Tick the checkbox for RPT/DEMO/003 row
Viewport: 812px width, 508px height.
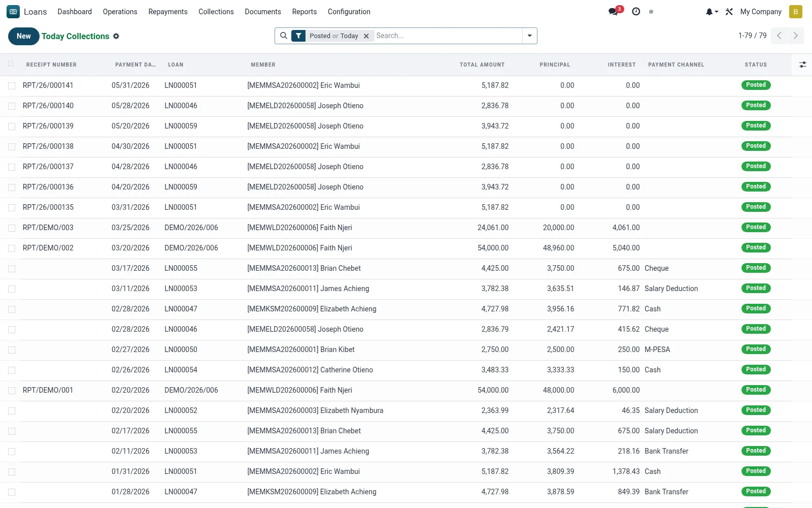tap(12, 228)
